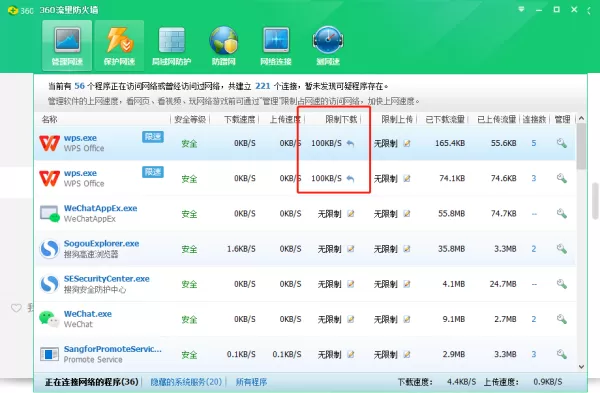Open manage magnifier for SESecurityCenter.exe
The width and height of the screenshot is (600, 393).
pos(562,284)
